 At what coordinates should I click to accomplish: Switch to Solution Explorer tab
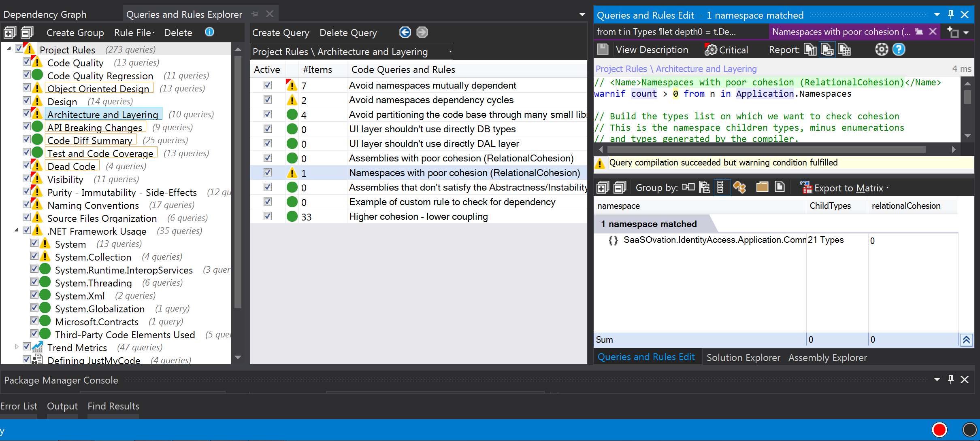pos(743,357)
